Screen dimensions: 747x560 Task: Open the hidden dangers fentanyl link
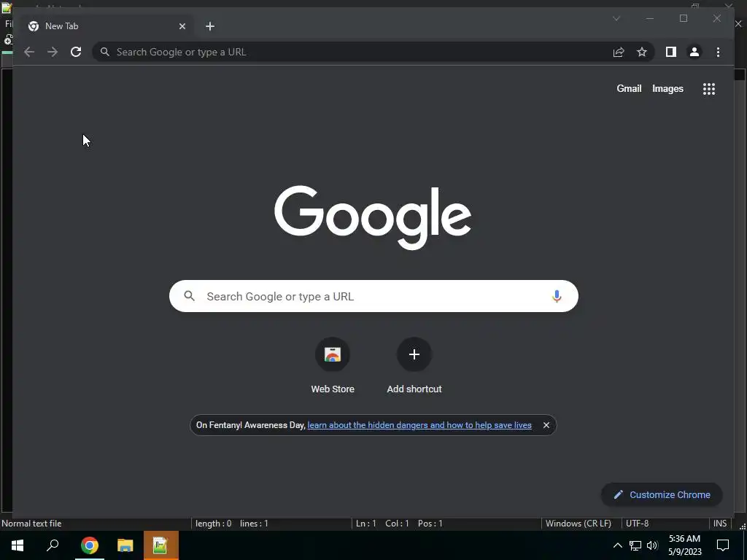click(x=419, y=425)
